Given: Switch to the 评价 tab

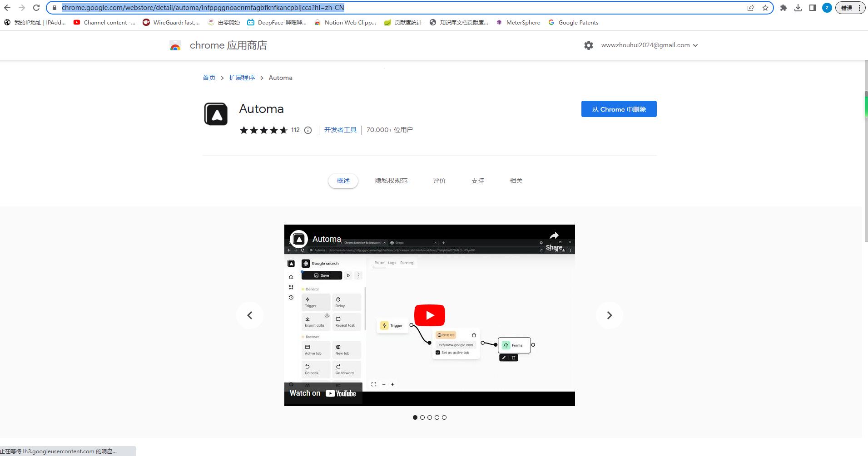Looking at the screenshot, I should click(x=439, y=180).
